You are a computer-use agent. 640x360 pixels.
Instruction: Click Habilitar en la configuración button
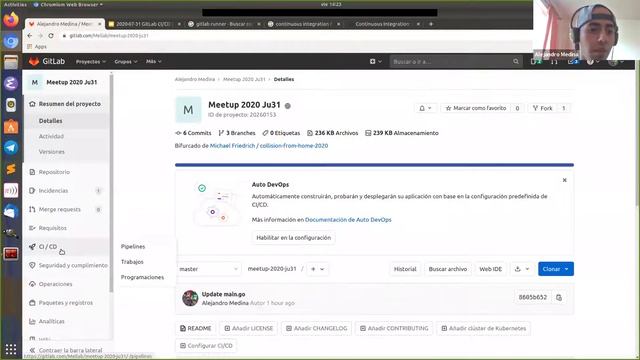[293, 238]
